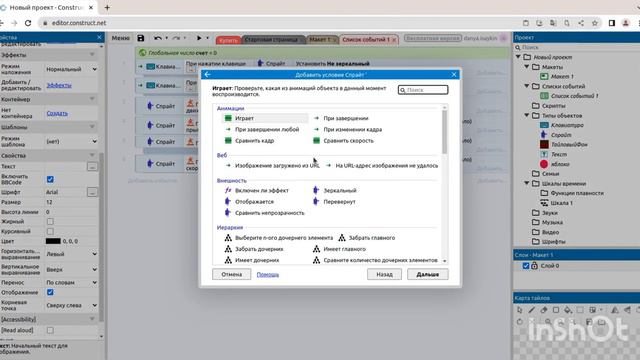Select На URL-адрес изображения не удалось condition

click(387, 165)
